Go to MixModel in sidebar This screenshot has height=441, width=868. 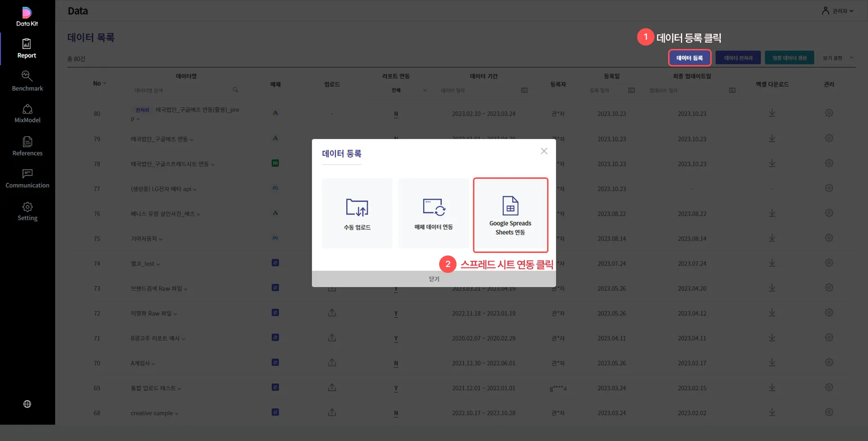point(27,113)
